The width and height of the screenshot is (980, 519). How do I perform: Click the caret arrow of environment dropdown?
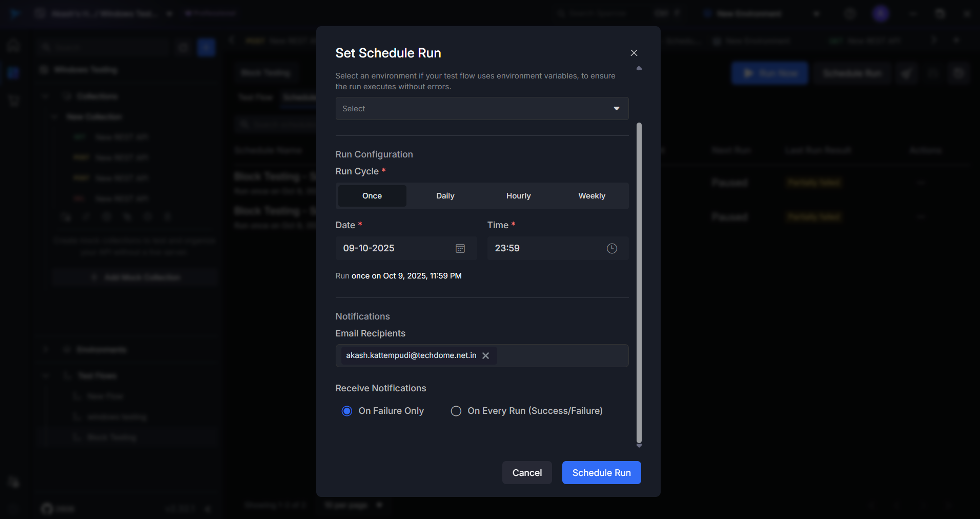pos(616,109)
